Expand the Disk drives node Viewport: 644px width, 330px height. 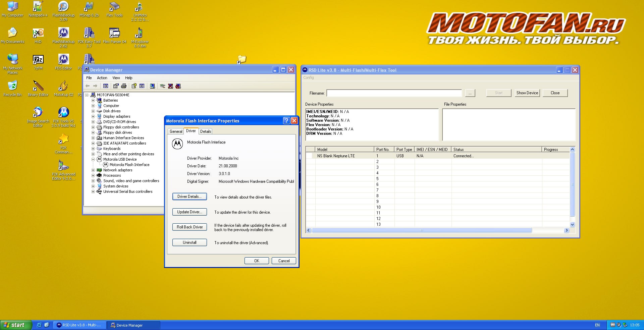click(93, 111)
